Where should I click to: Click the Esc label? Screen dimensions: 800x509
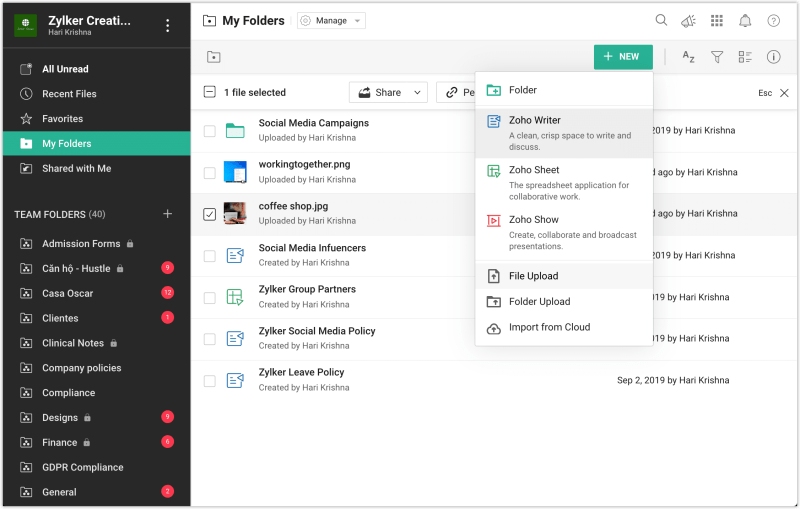click(765, 93)
